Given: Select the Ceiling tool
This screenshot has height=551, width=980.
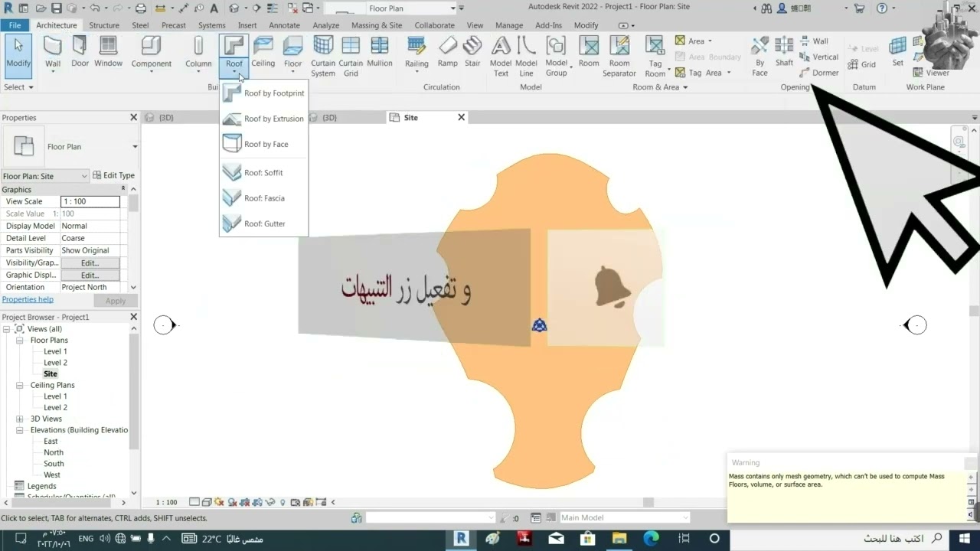Looking at the screenshot, I should click(263, 51).
